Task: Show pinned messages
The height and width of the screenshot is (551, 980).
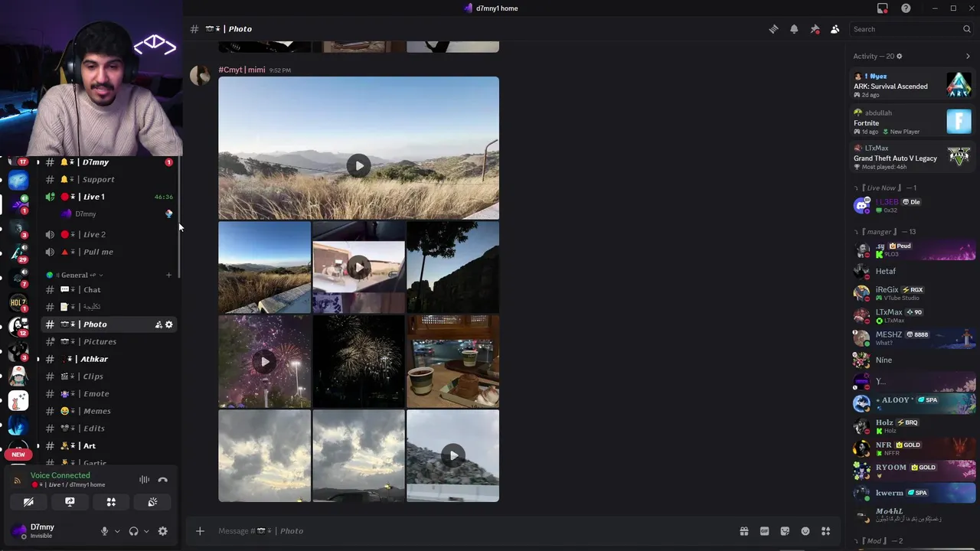Action: [x=815, y=29]
